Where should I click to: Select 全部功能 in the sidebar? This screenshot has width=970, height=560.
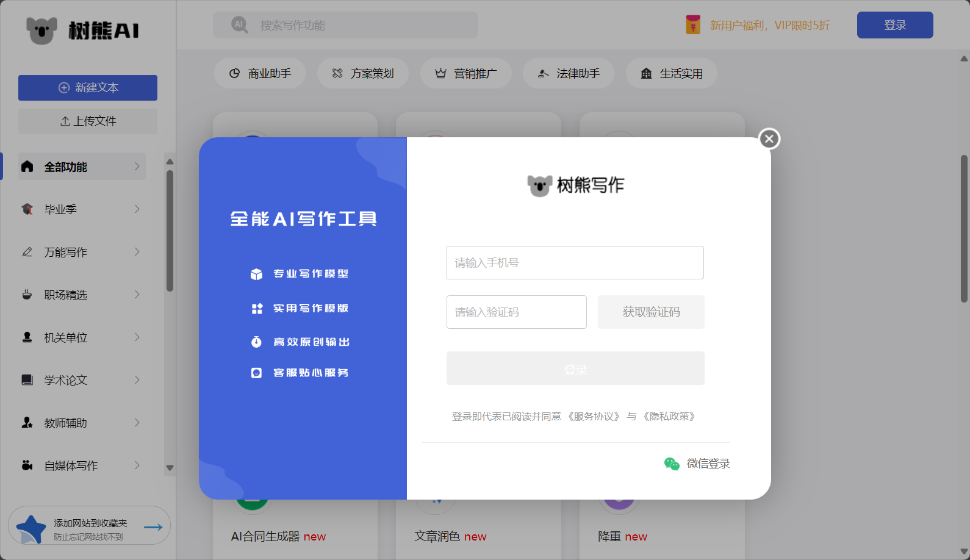click(x=82, y=167)
